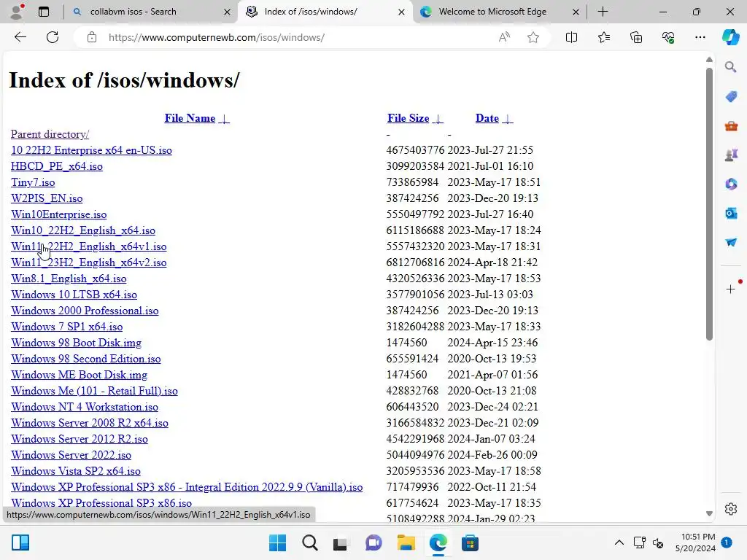Image resolution: width=747 pixels, height=560 pixels.
Task: Open the Windows Start menu
Action: pos(277,542)
